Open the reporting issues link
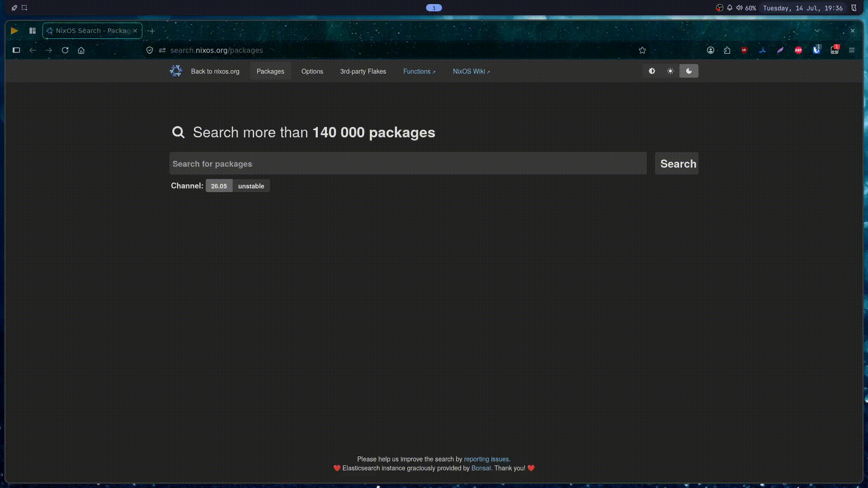 click(486, 459)
